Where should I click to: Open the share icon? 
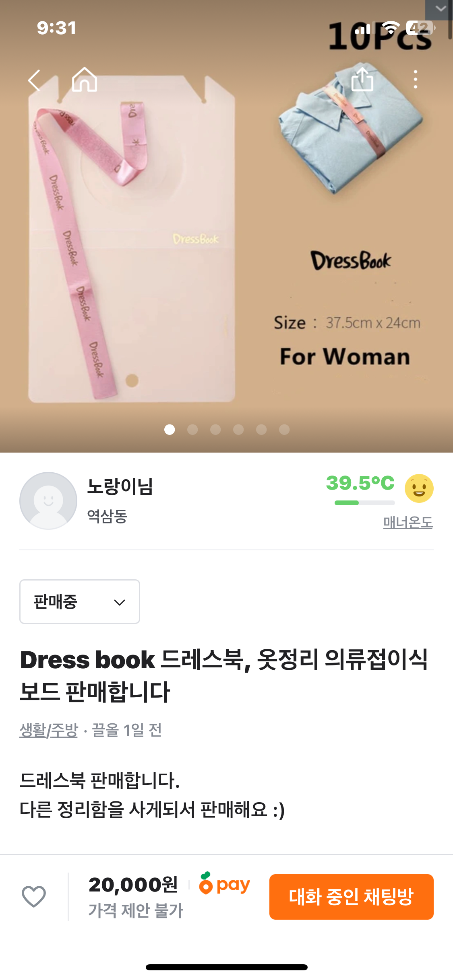point(362,80)
